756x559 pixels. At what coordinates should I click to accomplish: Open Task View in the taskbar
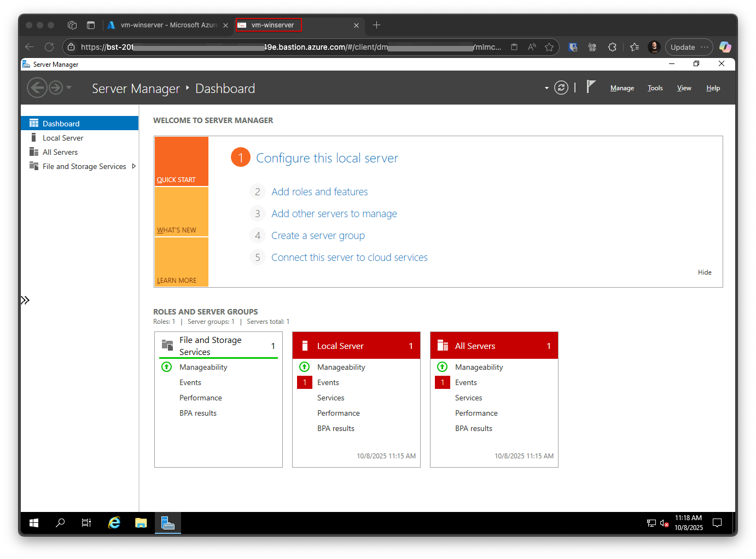[x=86, y=523]
